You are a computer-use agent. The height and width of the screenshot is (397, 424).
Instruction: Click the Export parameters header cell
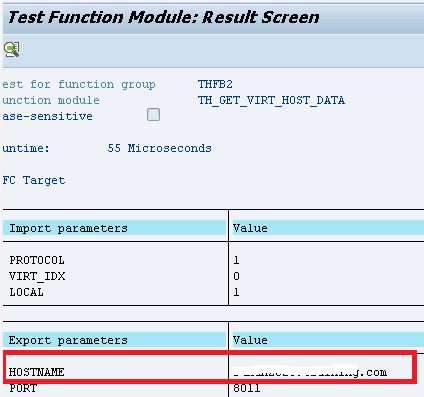point(114,340)
